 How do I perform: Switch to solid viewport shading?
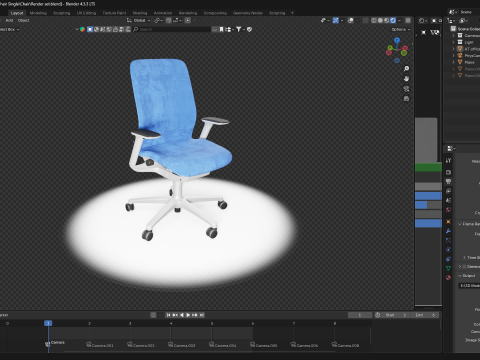380,20
